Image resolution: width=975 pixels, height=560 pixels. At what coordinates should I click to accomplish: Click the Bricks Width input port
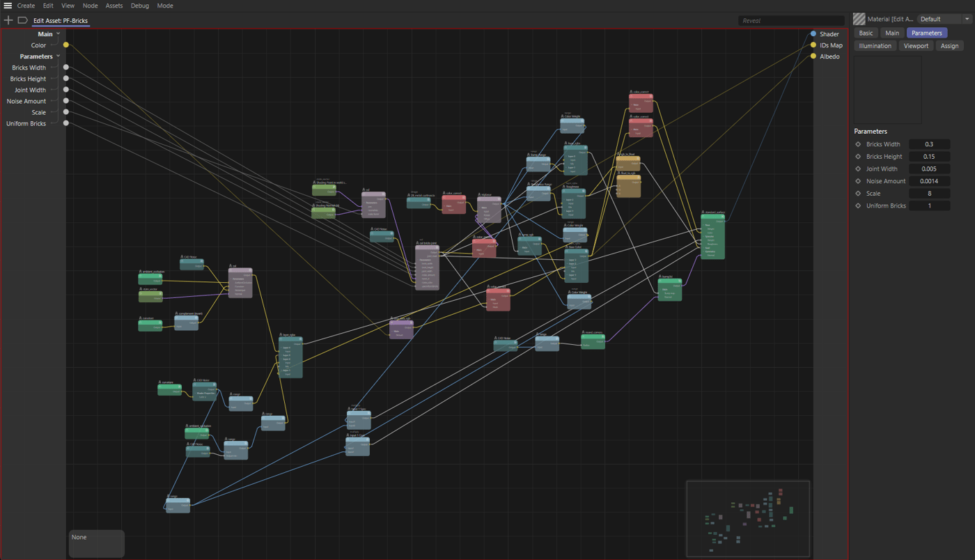pos(66,68)
